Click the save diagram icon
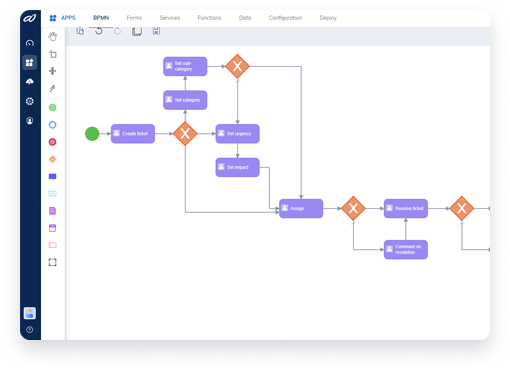Viewport: 510px width, 370px height. point(156,31)
